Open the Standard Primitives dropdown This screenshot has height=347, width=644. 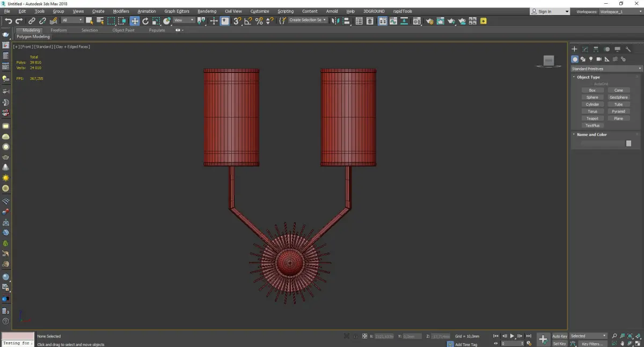point(606,69)
